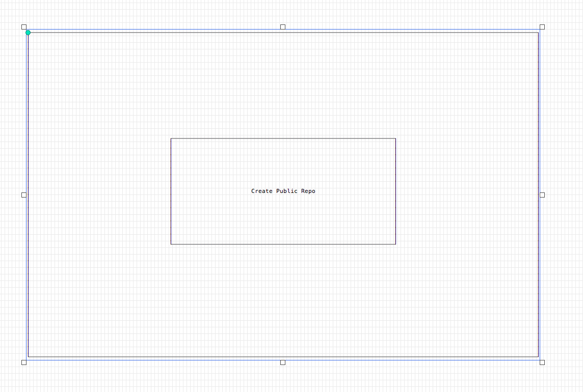Click the top-left selection handle

pos(24,26)
